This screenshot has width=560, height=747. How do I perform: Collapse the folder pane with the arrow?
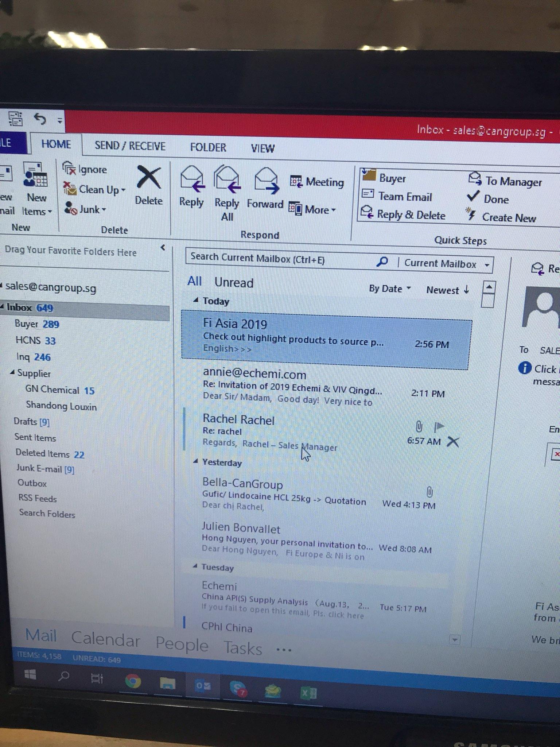(x=163, y=248)
